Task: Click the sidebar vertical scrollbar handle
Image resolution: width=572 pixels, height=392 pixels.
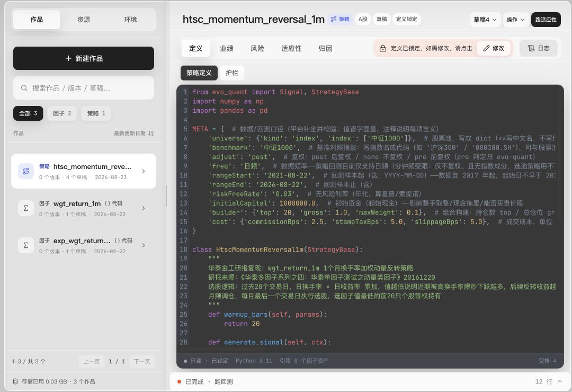Action: click(x=166, y=196)
